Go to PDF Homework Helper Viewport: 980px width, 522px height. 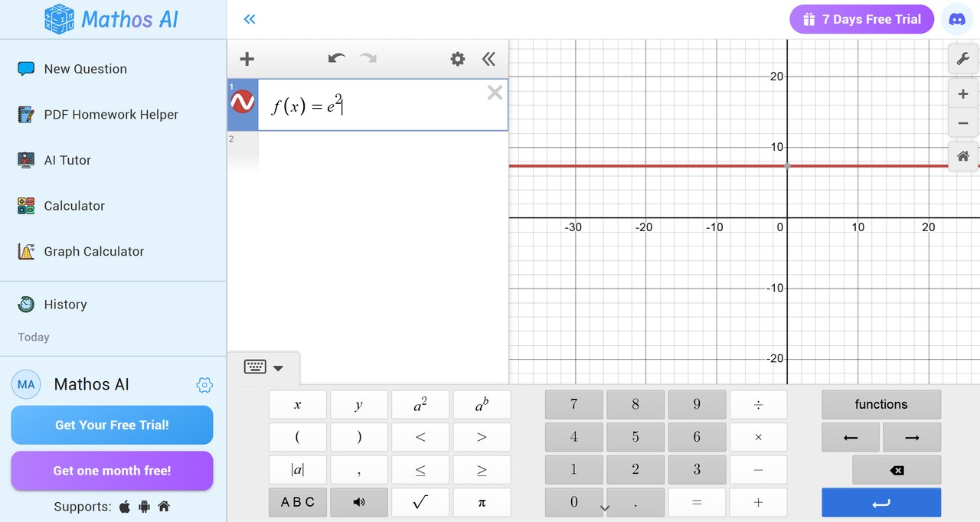tap(110, 115)
